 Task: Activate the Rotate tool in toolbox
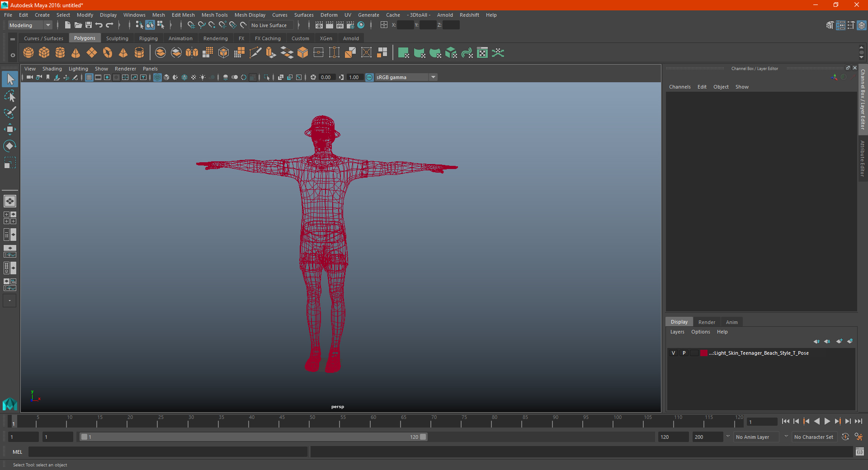coord(9,146)
